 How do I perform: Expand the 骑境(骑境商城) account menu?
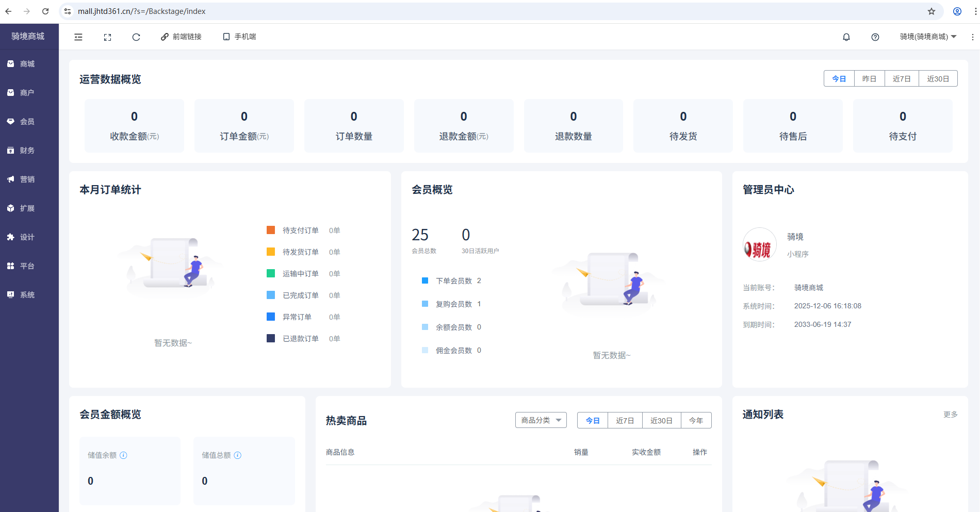click(x=927, y=37)
